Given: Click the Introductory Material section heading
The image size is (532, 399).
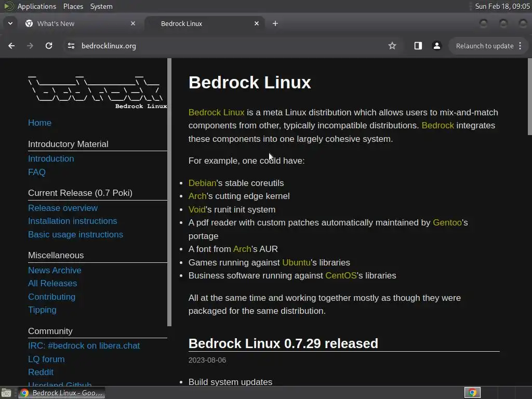Looking at the screenshot, I should point(68,144).
